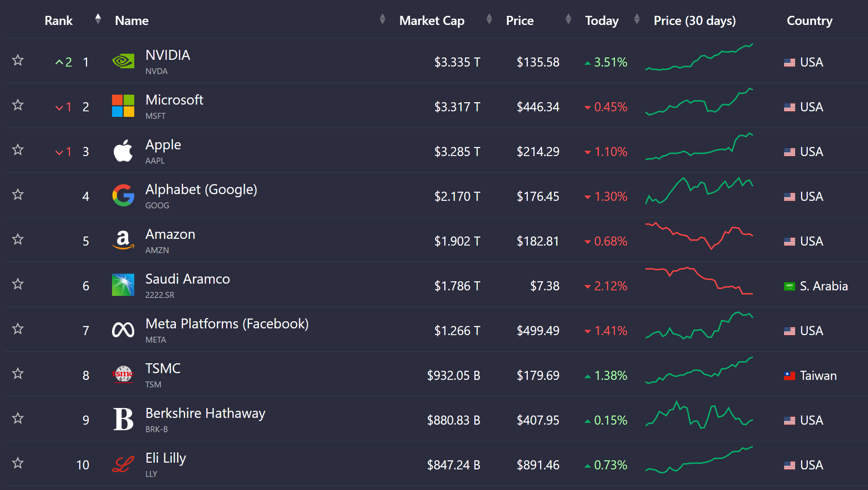Viewport: 868px width, 490px height.
Task: Click the Google G logo
Action: (x=123, y=195)
